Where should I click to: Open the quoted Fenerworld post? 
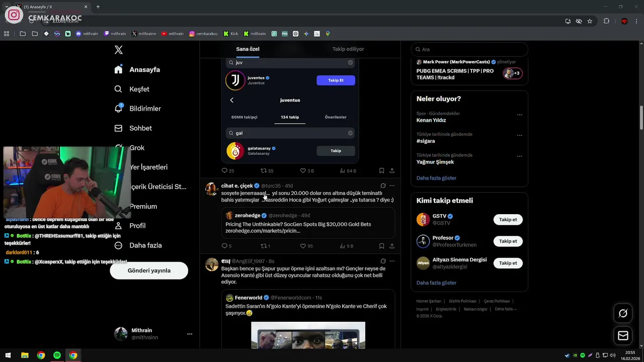308,319
